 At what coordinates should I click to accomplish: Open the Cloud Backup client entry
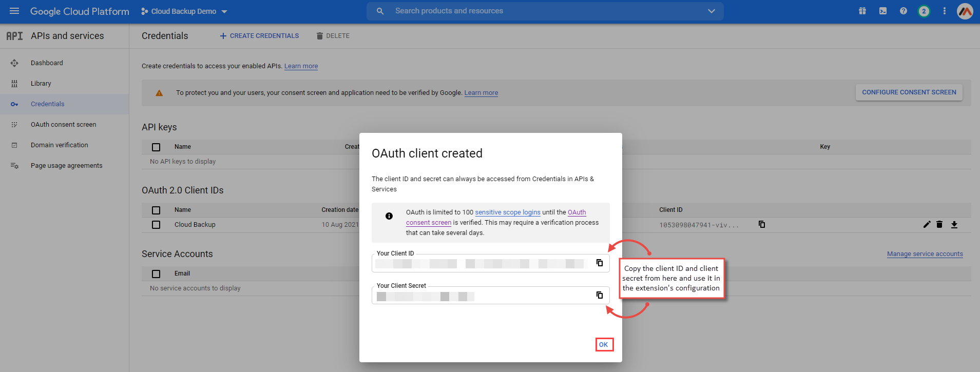coord(195,225)
